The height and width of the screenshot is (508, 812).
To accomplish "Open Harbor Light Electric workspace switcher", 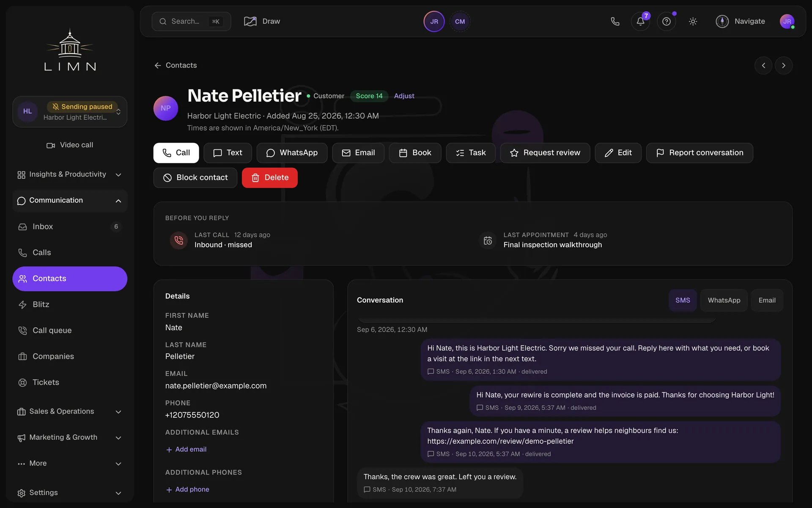I will (70, 112).
